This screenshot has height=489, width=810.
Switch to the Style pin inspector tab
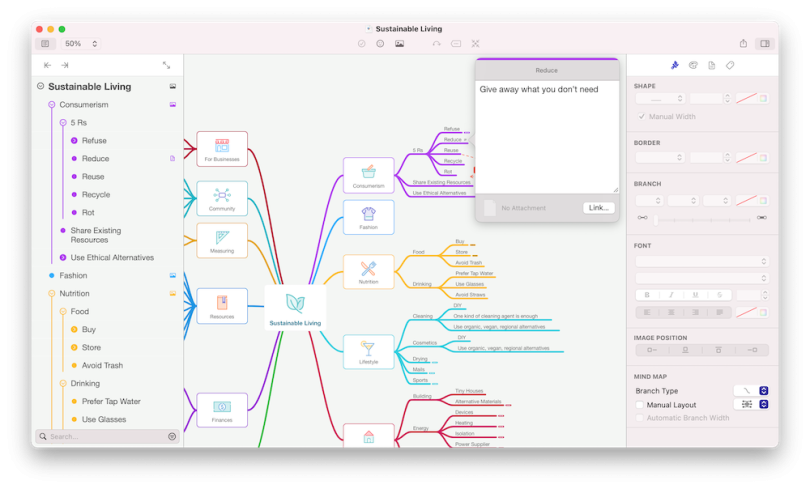(675, 65)
